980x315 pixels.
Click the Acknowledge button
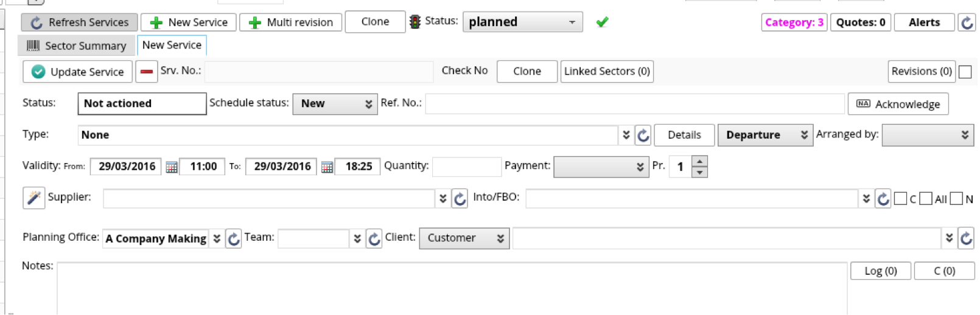pyautogui.click(x=898, y=104)
